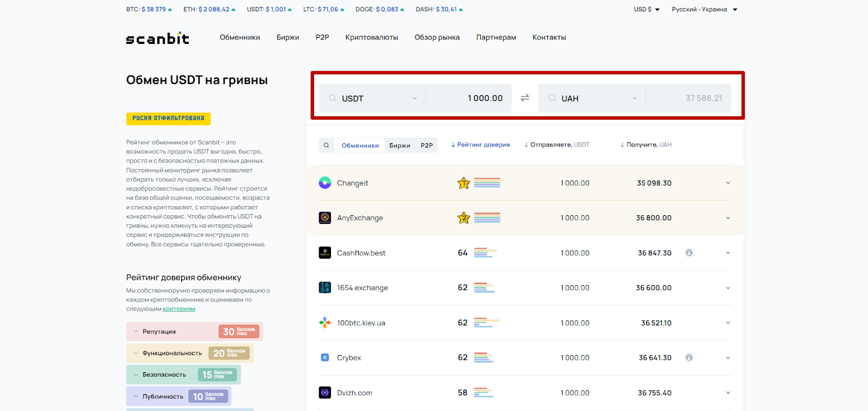Viewport: 868px width, 411px height.
Task: Expand the Репутация criterion
Action: pos(195,331)
